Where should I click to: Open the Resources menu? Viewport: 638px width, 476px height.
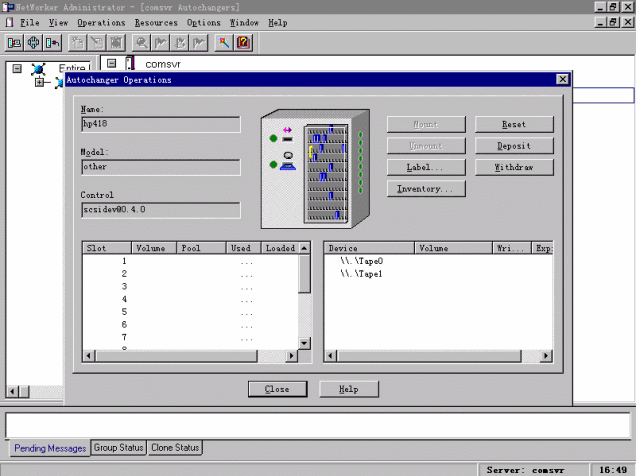pos(156,22)
